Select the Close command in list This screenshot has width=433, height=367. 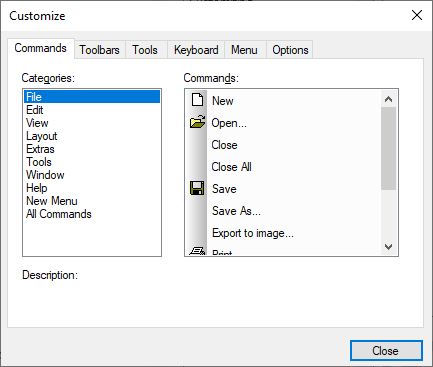pyautogui.click(x=224, y=145)
